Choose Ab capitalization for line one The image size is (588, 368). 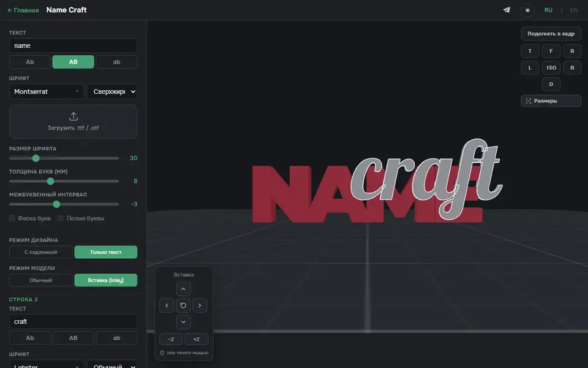(x=30, y=62)
